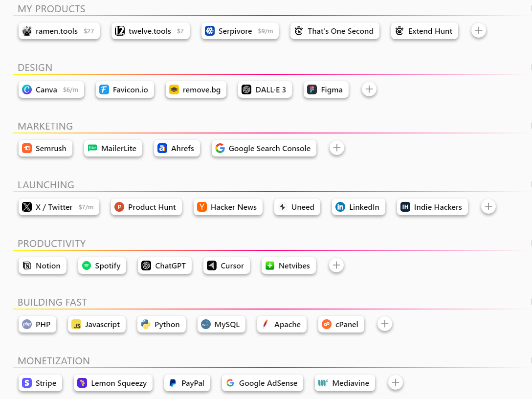
Task: Click the Semrush orange icon
Action: 27,148
